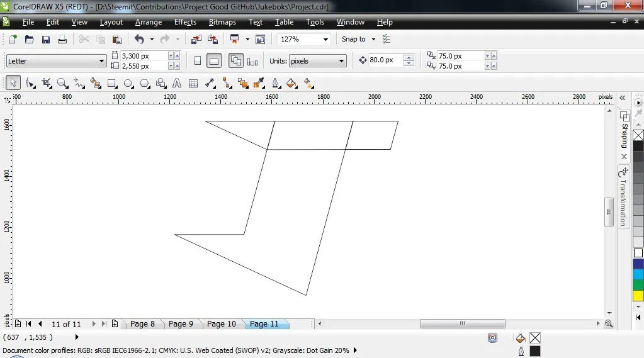Switch to Page 8 tab
This screenshot has height=358, width=644.
pyautogui.click(x=142, y=324)
